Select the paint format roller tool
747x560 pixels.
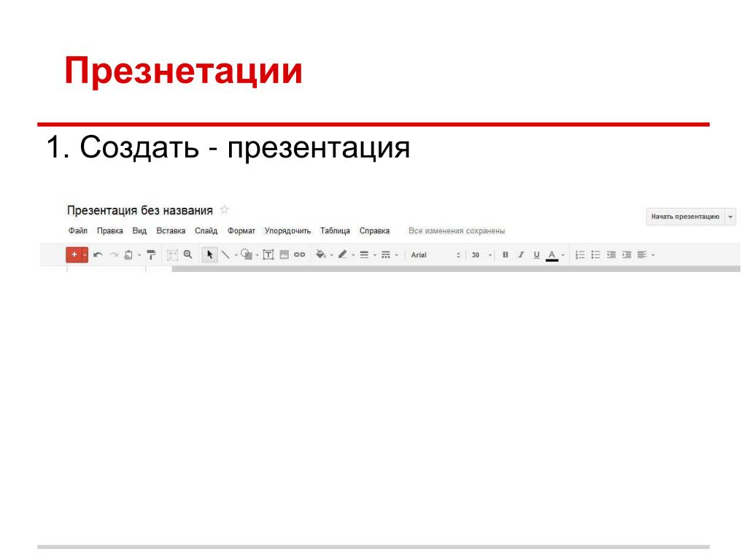click(x=151, y=254)
